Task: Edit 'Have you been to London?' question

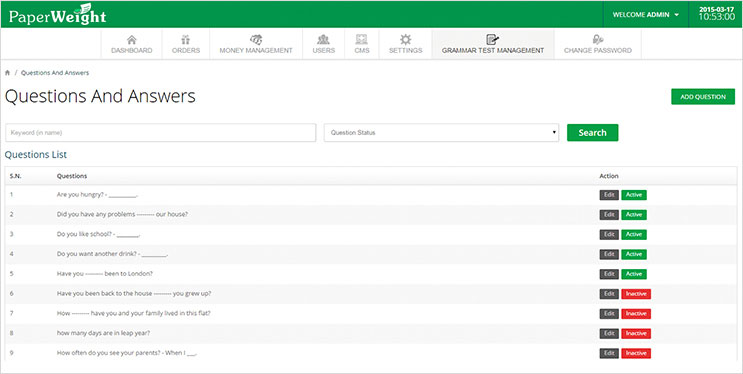Action: (x=609, y=274)
